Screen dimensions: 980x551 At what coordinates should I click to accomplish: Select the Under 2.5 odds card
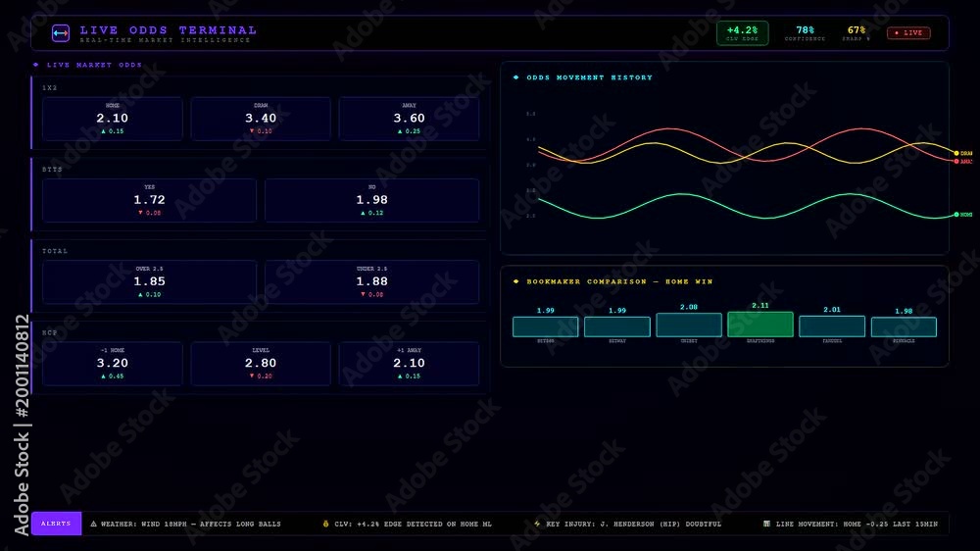coord(371,282)
